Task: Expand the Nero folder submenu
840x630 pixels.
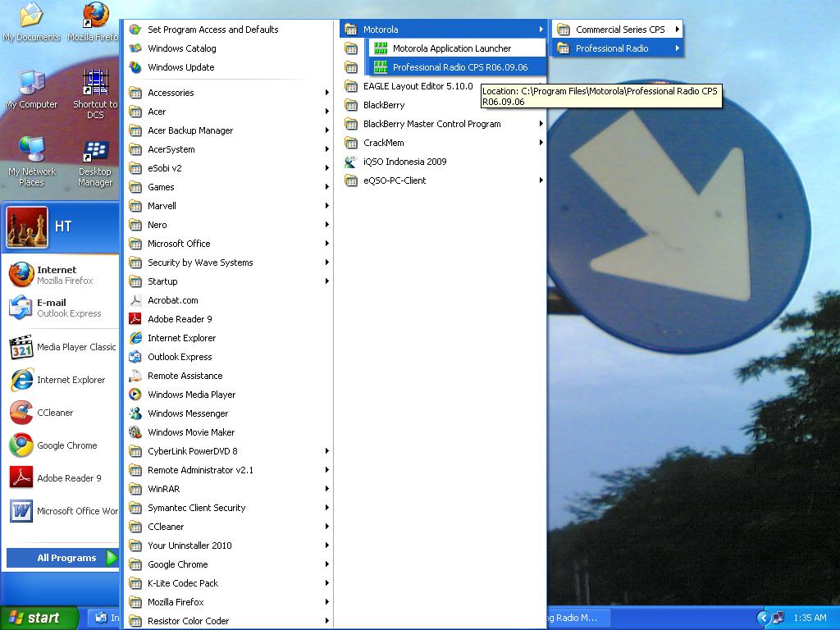Action: tap(229, 225)
